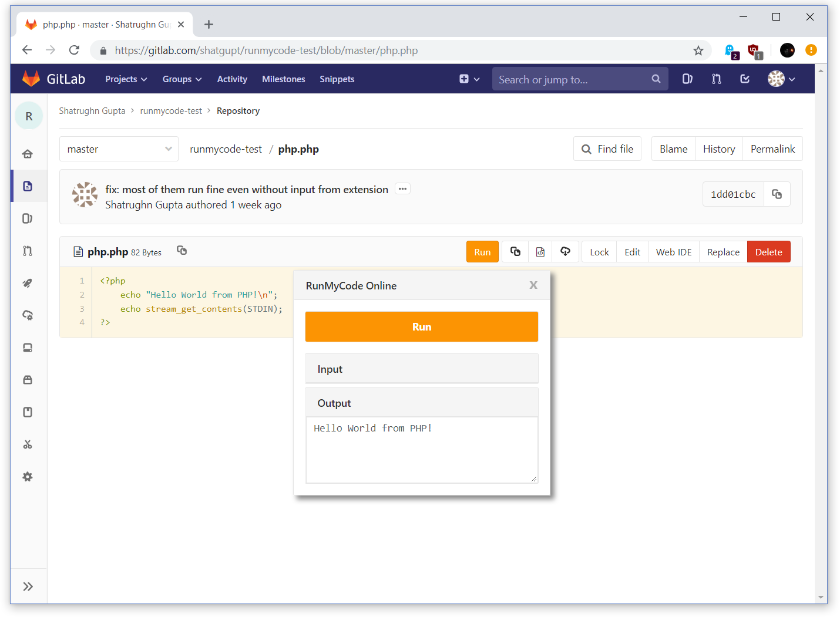Open the Settings gear icon in sidebar

click(28, 477)
